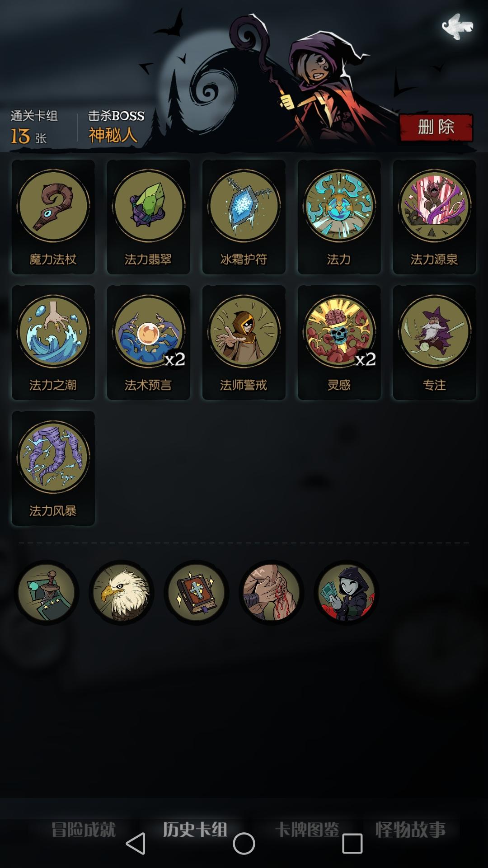
Task: Go back using the white ghost arrow
Action: tap(457, 26)
